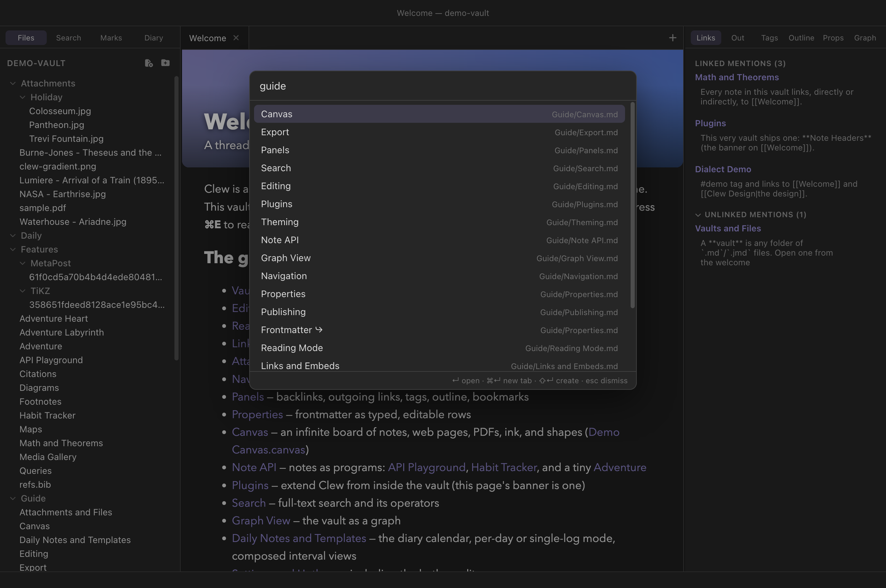Image resolution: width=886 pixels, height=588 pixels.
Task: Show the Outline panel
Action: pos(801,37)
